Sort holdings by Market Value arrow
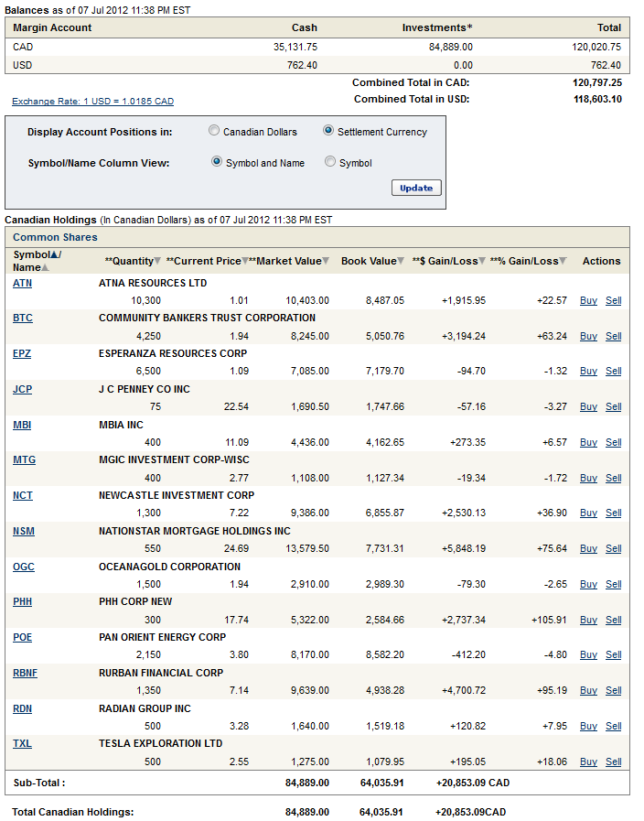This screenshot has width=644, height=821. point(327,262)
